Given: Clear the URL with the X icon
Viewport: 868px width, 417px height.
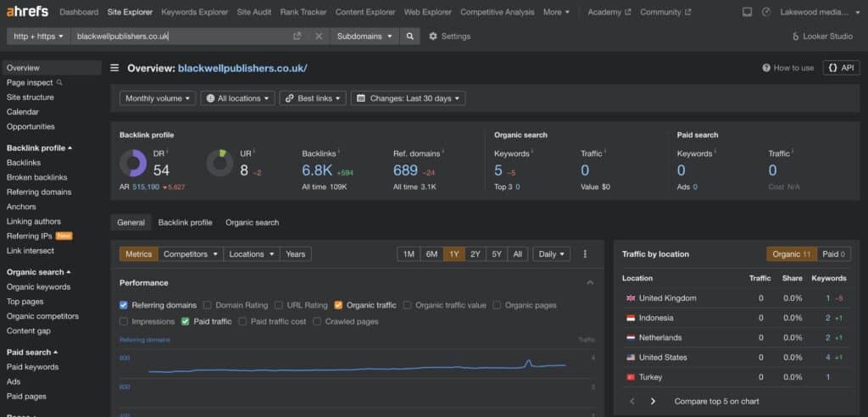Looking at the screenshot, I should coord(319,36).
